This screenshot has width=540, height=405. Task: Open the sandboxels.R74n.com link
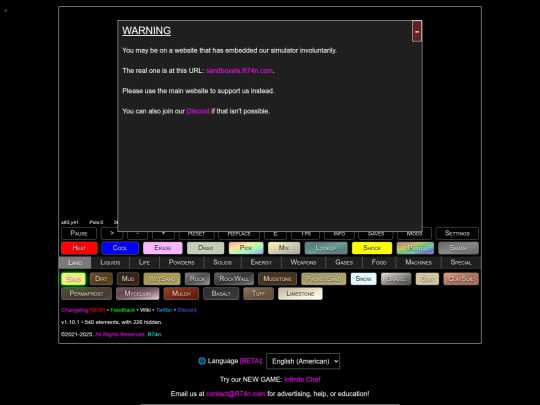239,71
